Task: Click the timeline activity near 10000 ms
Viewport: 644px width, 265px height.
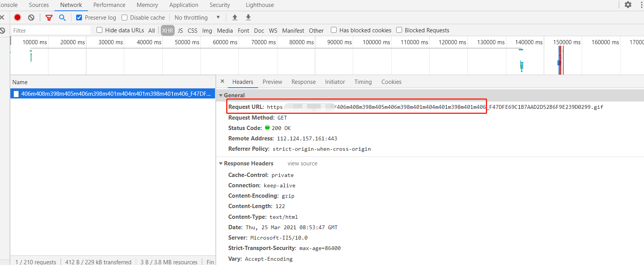Action: coord(31,56)
